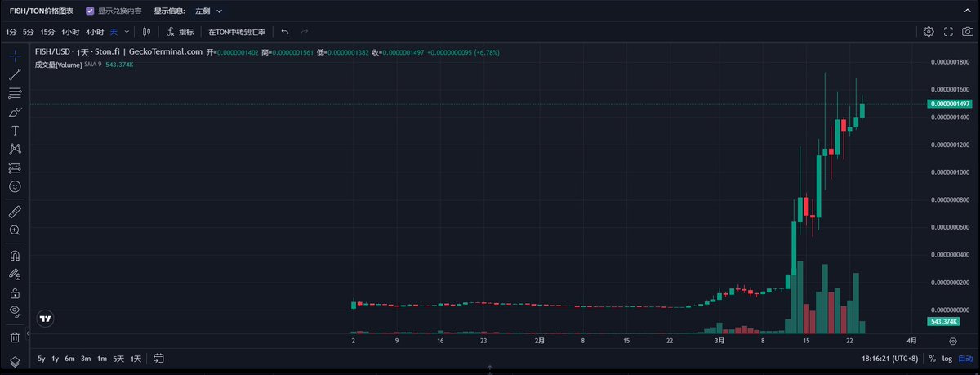Change the candlestick chart style
980x375 pixels.
147,32
